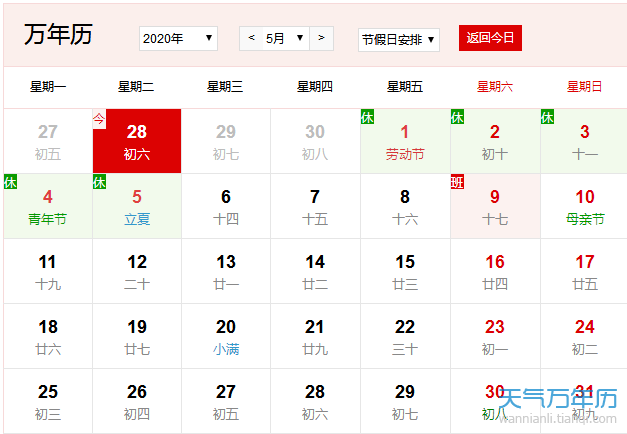Viewport: 627px width, 434px height.
Task: Select May 18 廿六 date cell
Action: [x=48, y=336]
